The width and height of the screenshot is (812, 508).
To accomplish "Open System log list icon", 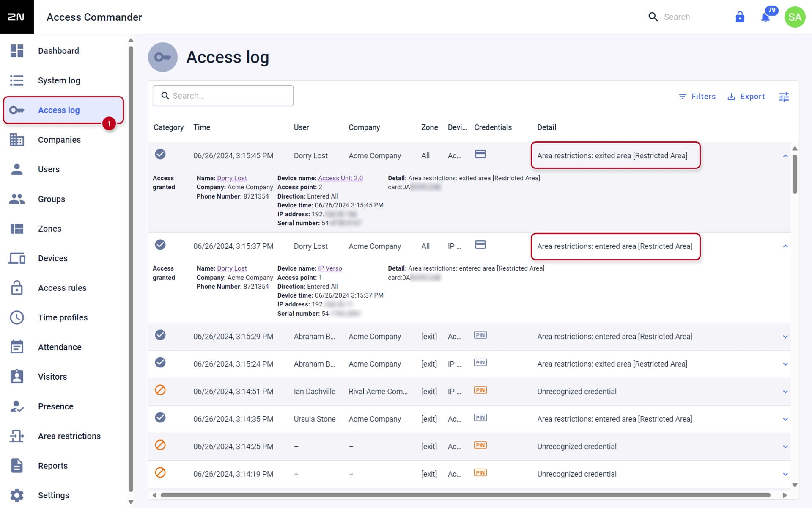I will pyautogui.click(x=17, y=80).
